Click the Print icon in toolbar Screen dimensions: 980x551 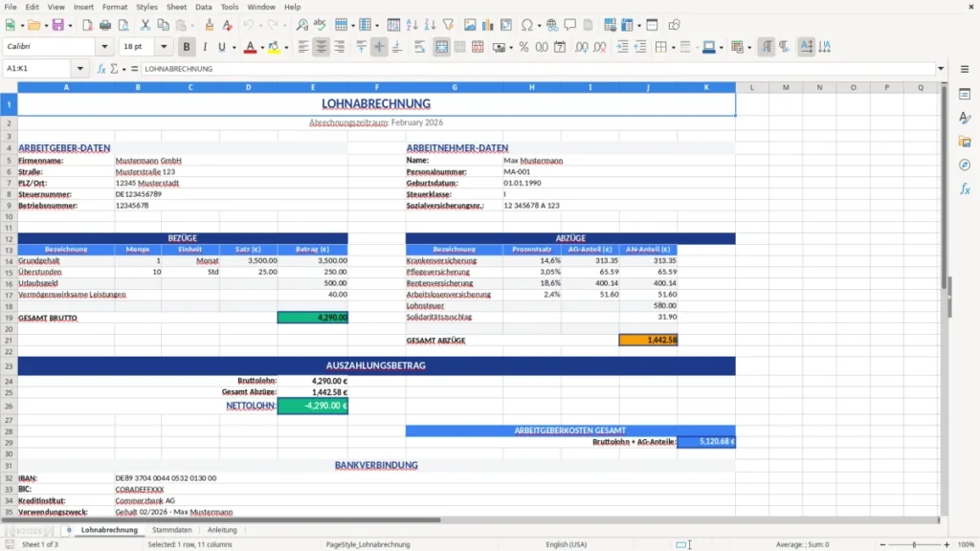[x=105, y=25]
